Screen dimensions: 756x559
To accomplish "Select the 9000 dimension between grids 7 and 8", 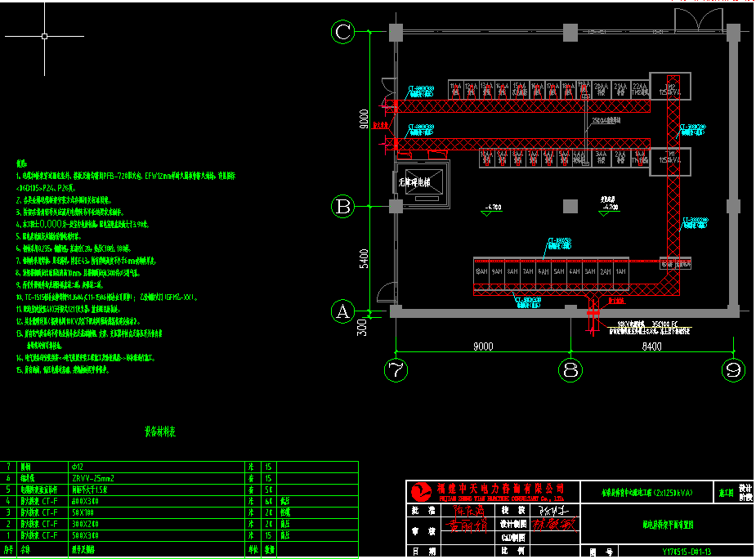I will pos(483,347).
